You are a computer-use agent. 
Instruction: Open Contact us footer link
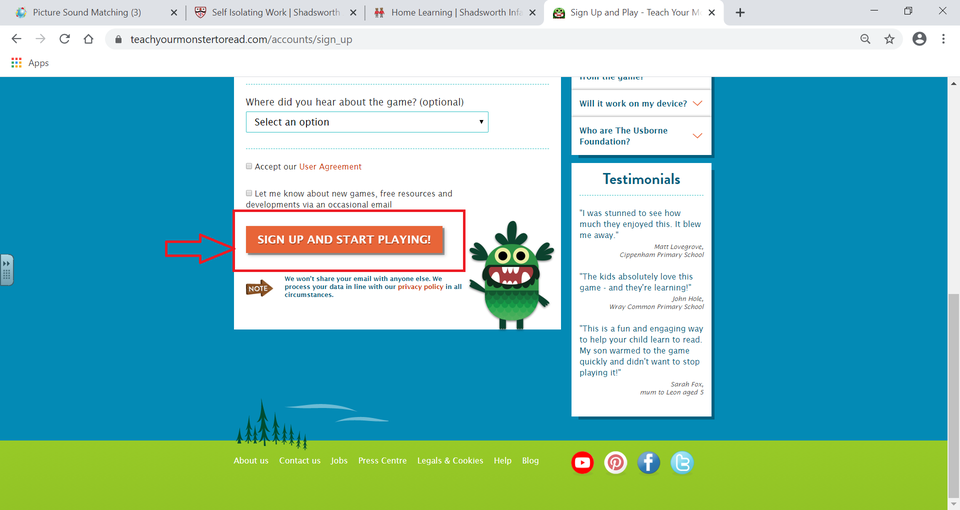[x=299, y=460]
